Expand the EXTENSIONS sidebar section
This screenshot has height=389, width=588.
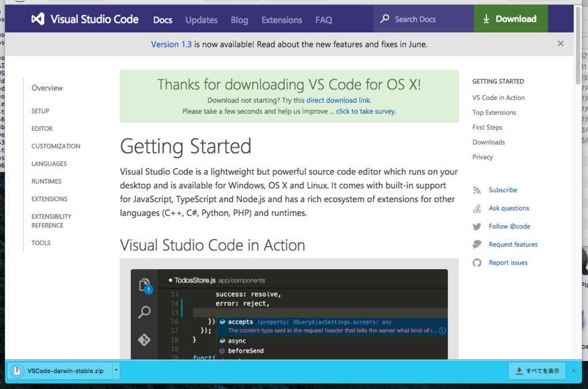(x=49, y=199)
